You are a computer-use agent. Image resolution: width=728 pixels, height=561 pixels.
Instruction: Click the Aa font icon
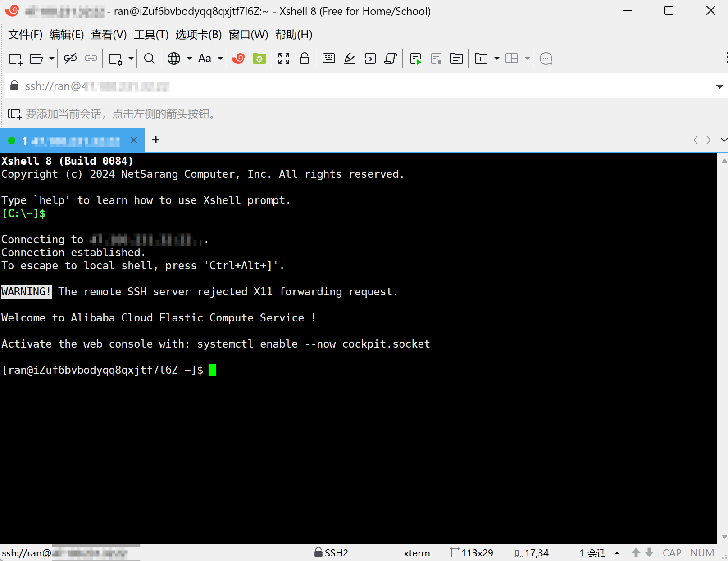click(x=205, y=59)
